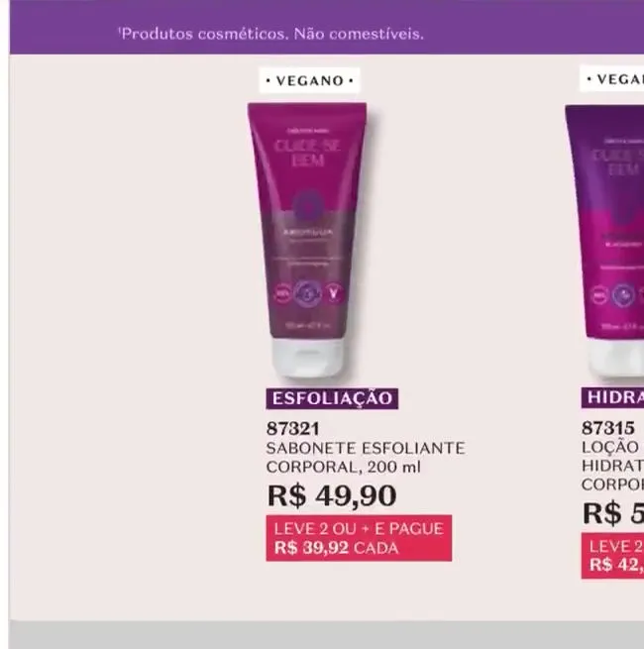
Task: Click the left round seal icon on the tube
Action: tap(282, 293)
